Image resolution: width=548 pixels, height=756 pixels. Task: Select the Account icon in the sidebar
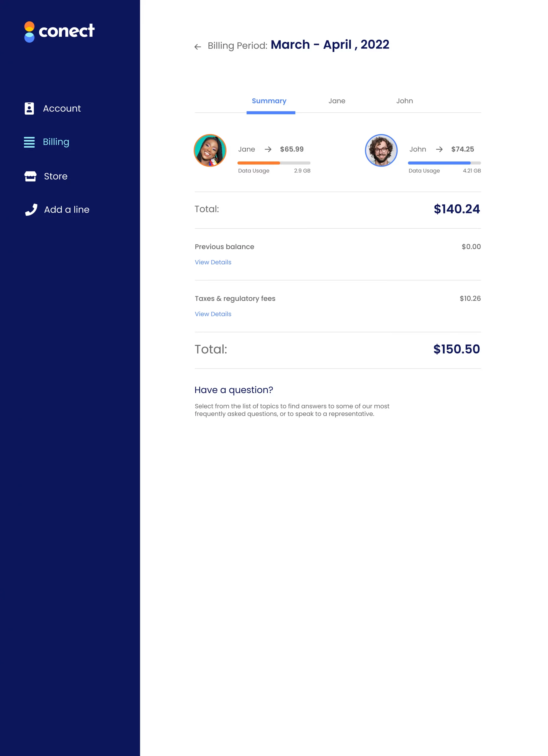click(x=30, y=108)
